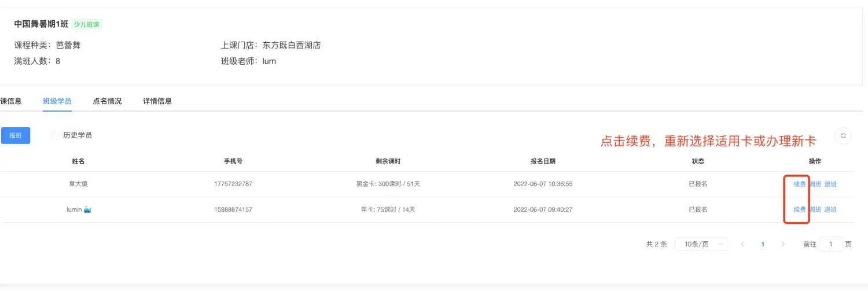
Task: Select page 1 in pagination
Action: click(763, 244)
